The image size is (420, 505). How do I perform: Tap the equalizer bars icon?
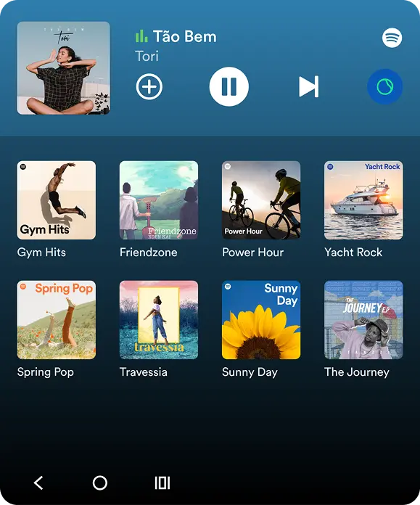click(141, 36)
